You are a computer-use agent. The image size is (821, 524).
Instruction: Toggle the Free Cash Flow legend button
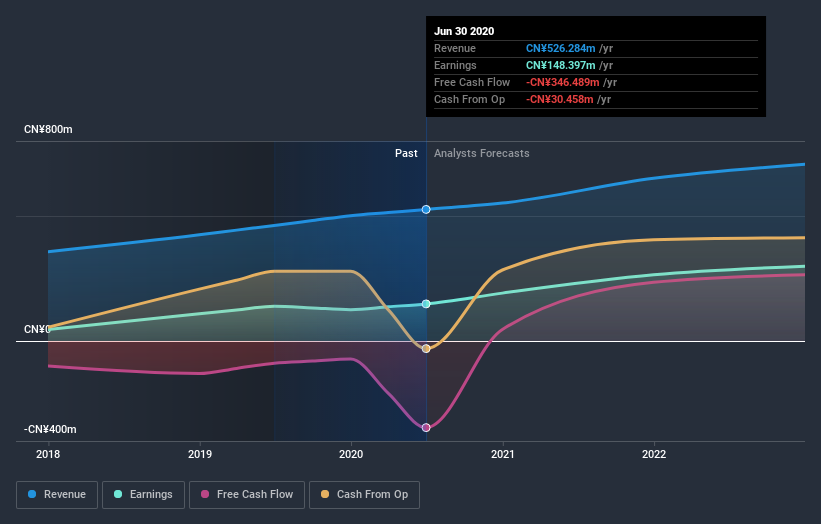pos(247,495)
